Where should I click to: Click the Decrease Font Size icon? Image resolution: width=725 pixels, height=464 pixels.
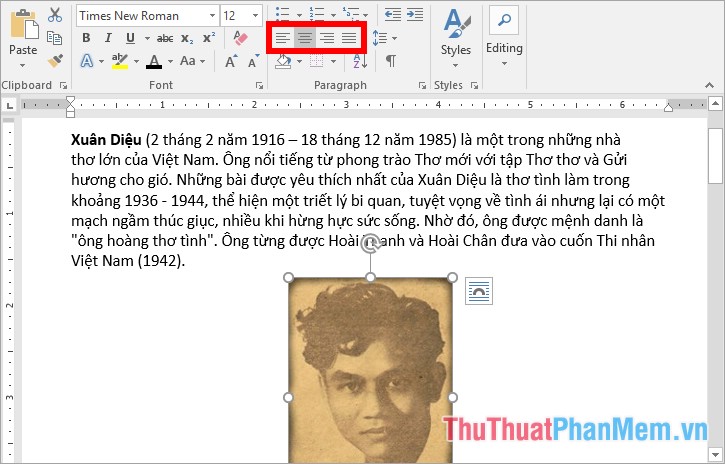[253, 61]
